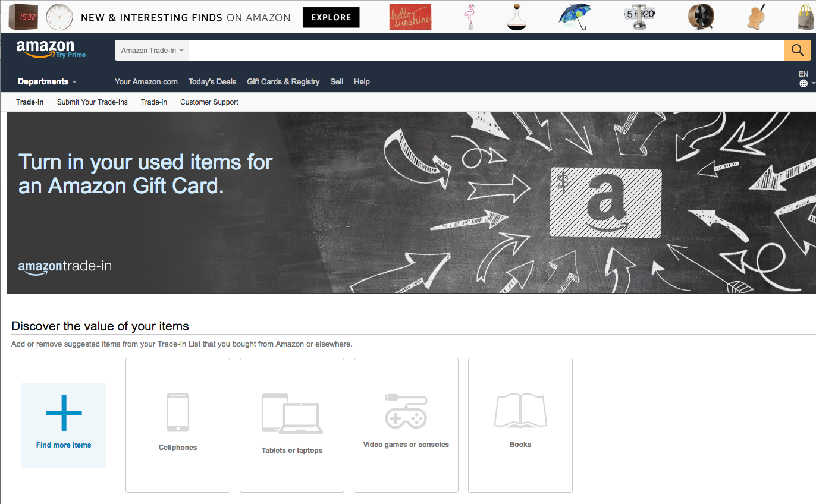Select the Video games or consoles tile
The height and width of the screenshot is (504, 816).
point(406,425)
